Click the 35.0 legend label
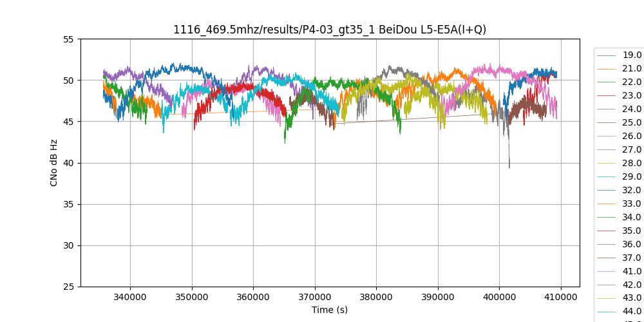 [632, 231]
